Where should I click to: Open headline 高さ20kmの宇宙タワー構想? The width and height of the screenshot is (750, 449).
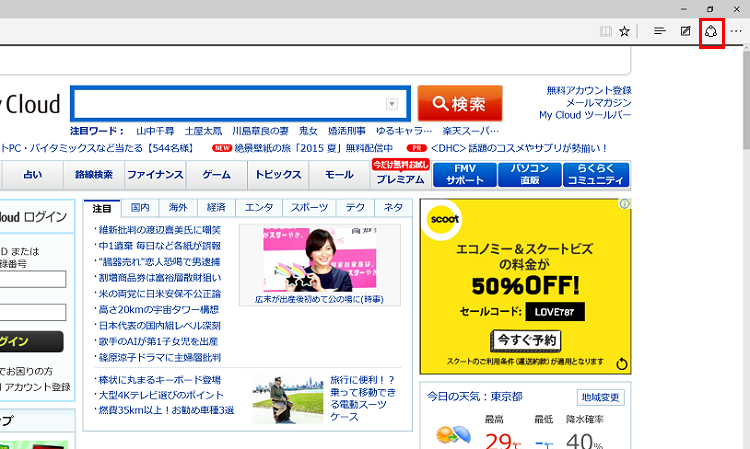point(159,310)
